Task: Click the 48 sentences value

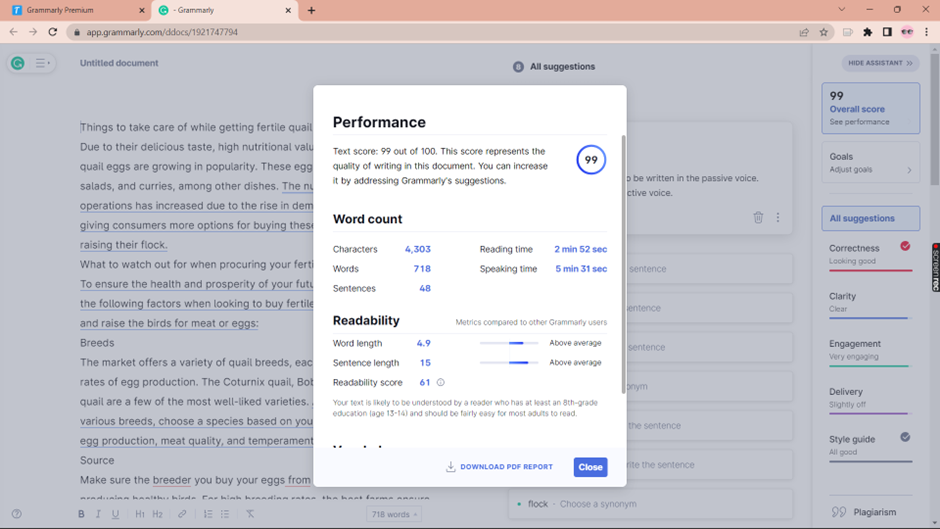Action: [425, 288]
